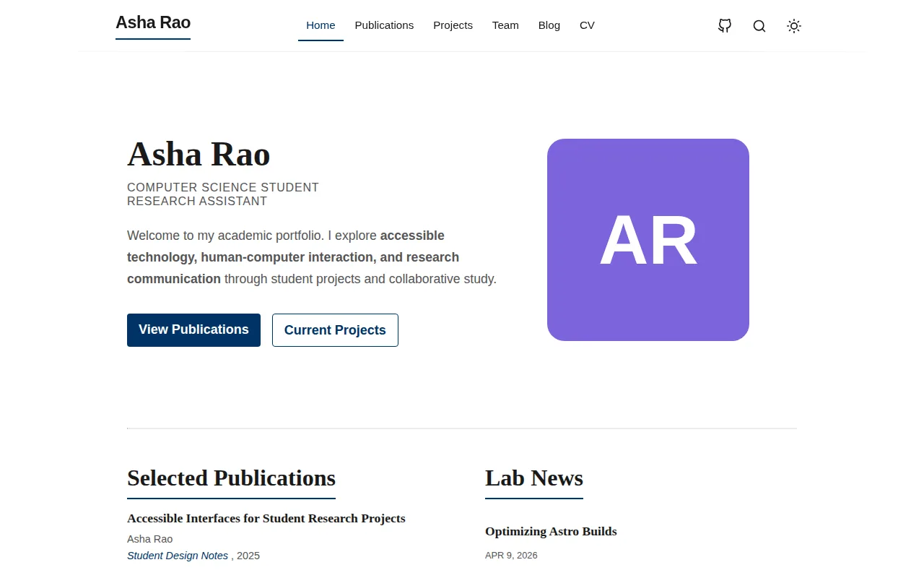Screen dimensions: 924x578
Task: Open the Student Design Notes venue link
Action: [178, 556]
